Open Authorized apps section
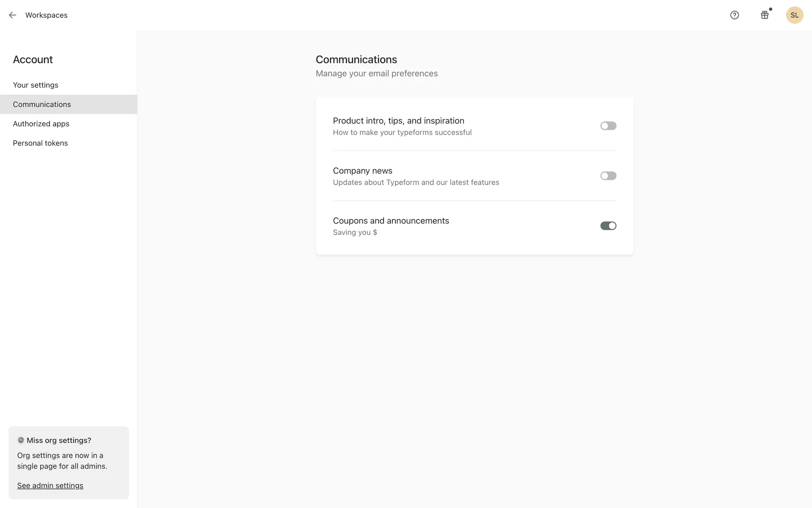 tap(41, 124)
